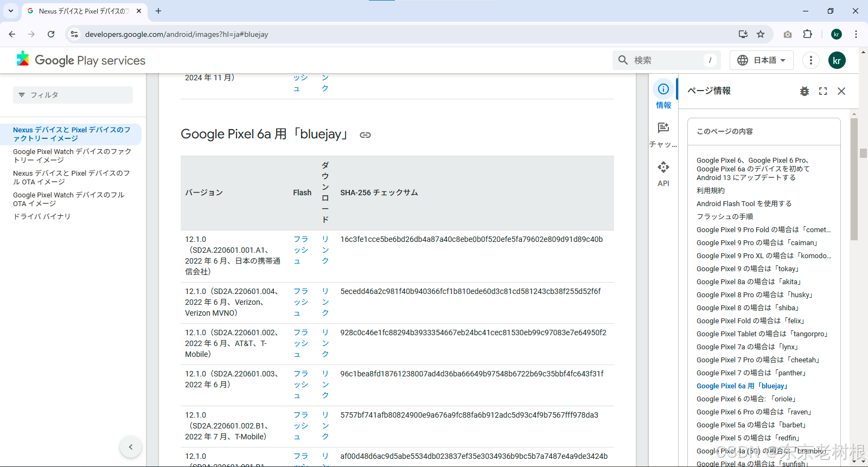Switch to the チャット side panel tab
This screenshot has width=868, height=467.
[663, 134]
